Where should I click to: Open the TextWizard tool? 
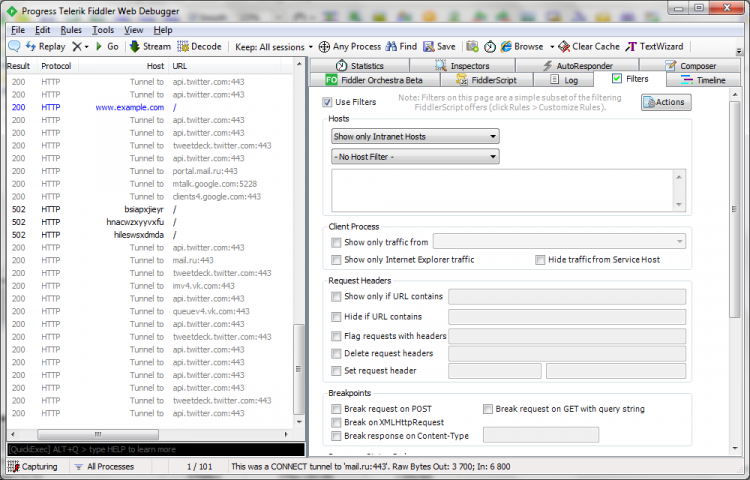point(654,46)
